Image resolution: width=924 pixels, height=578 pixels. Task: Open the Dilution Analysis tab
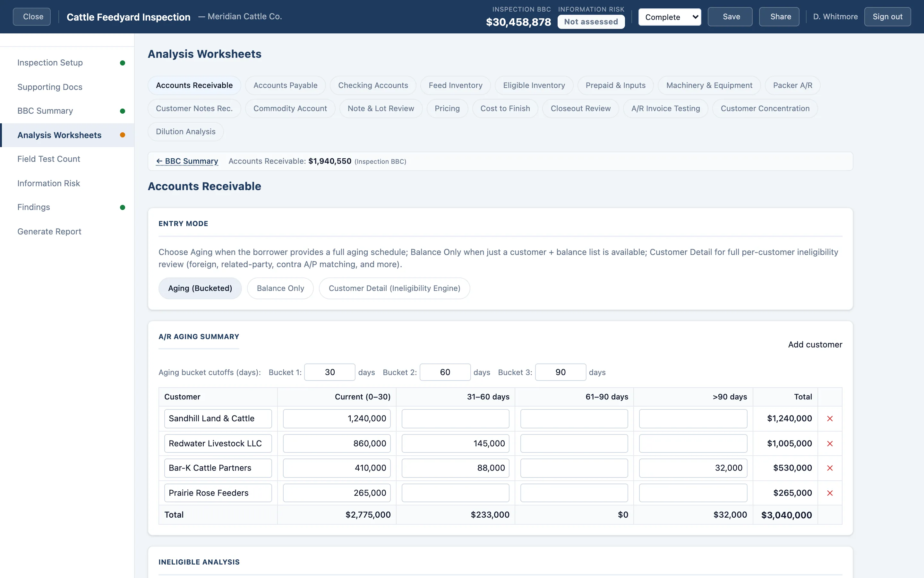coord(185,132)
